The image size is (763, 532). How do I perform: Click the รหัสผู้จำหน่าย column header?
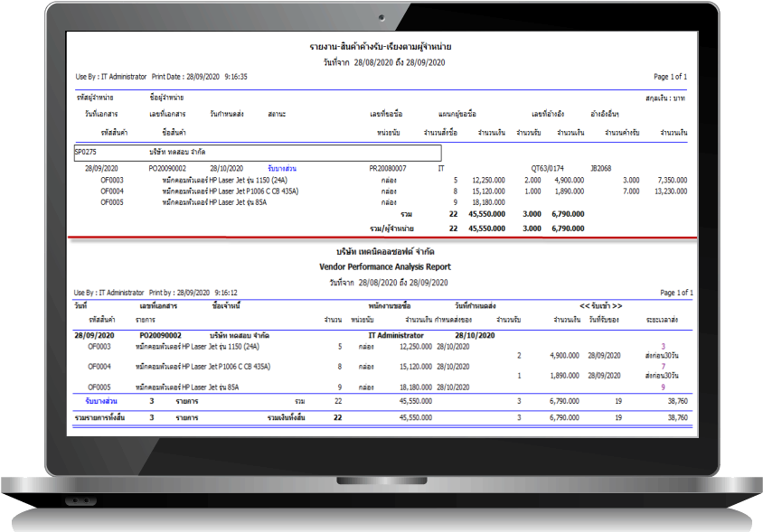(x=95, y=98)
